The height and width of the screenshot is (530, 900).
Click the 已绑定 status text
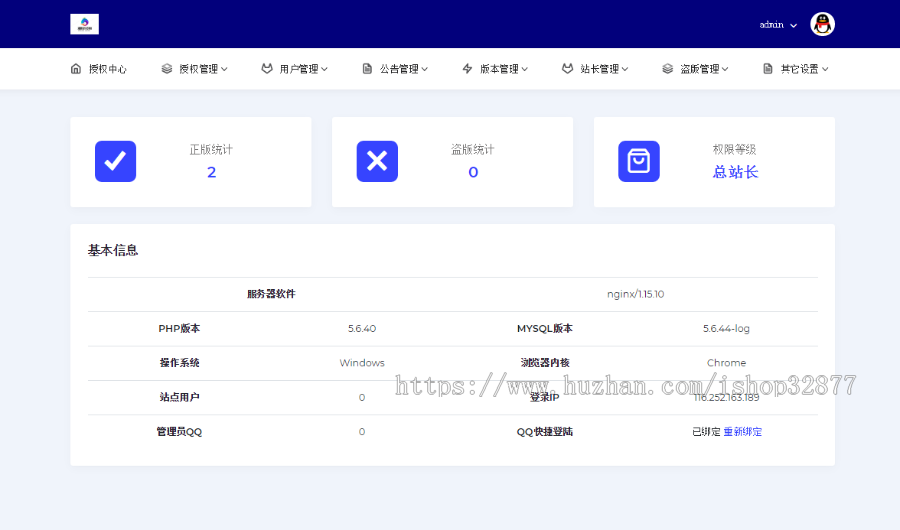point(706,432)
